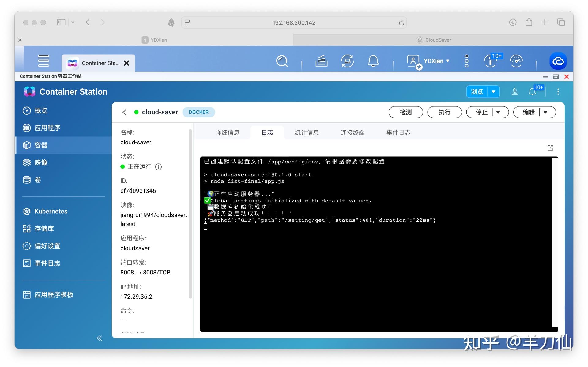
Task: Open the 概览 overview panel in sidebar
Action: coord(41,110)
